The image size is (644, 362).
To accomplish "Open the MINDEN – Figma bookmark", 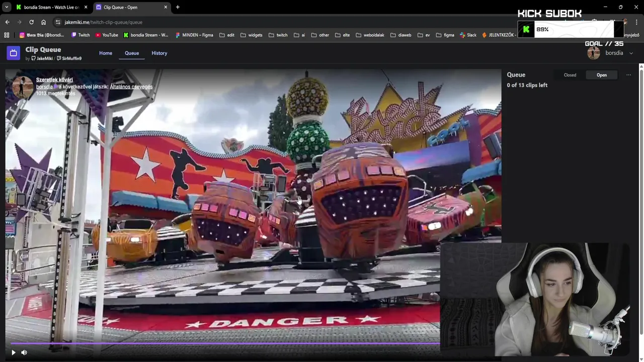I will (194, 35).
